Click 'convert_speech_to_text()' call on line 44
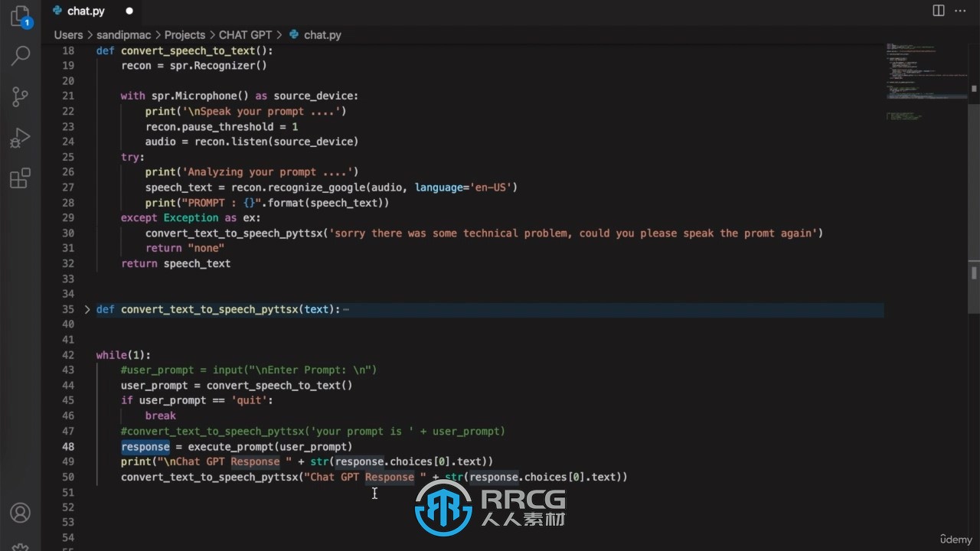The image size is (980, 551). pos(279,386)
